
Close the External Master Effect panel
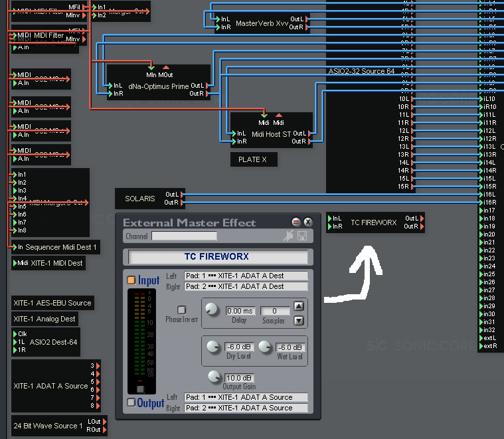(x=307, y=222)
